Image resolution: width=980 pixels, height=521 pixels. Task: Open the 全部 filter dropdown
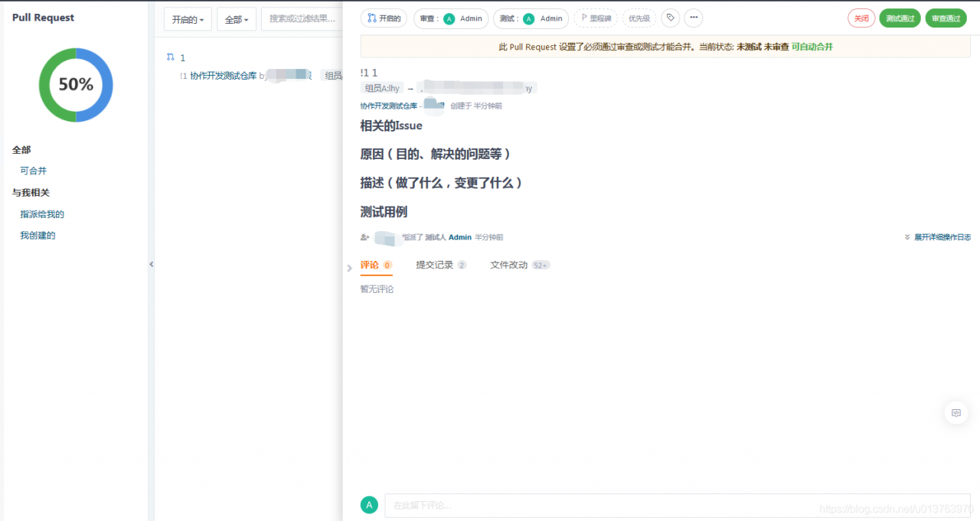[x=236, y=19]
